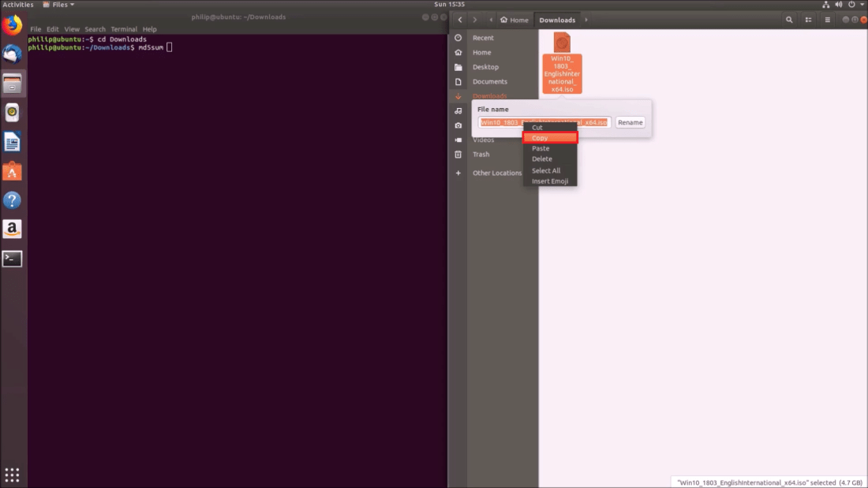
Task: Open Documents in Files sidebar
Action: 489,81
